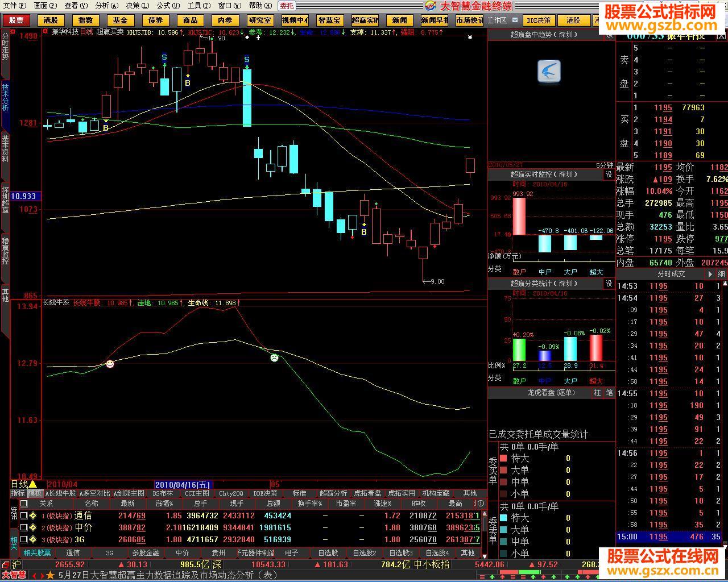The image size is (728, 582).
Task: Open the 公式 menu
Action: [x=168, y=6]
